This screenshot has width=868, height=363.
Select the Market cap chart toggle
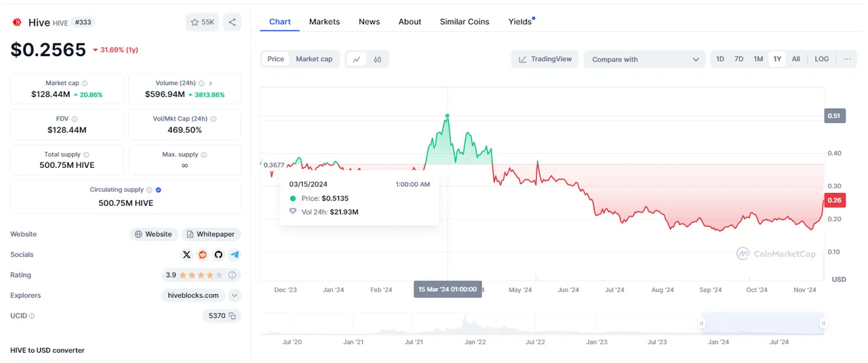click(x=314, y=59)
